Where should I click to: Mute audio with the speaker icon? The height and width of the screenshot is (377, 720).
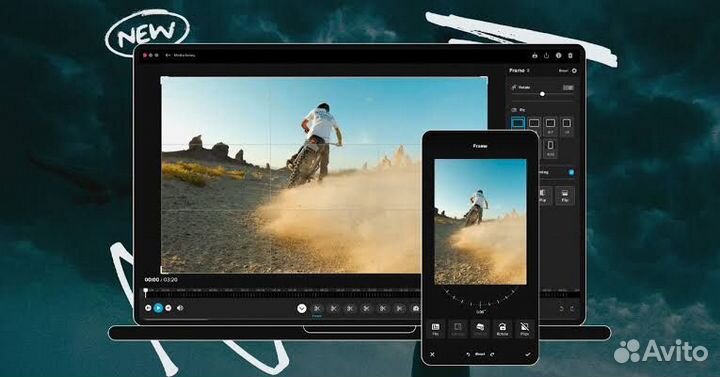point(180,308)
